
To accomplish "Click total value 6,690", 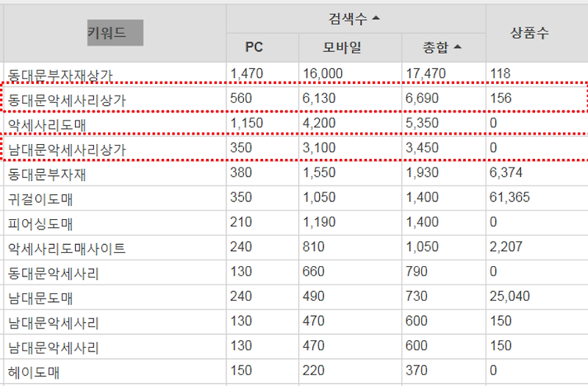I will pyautogui.click(x=422, y=99).
